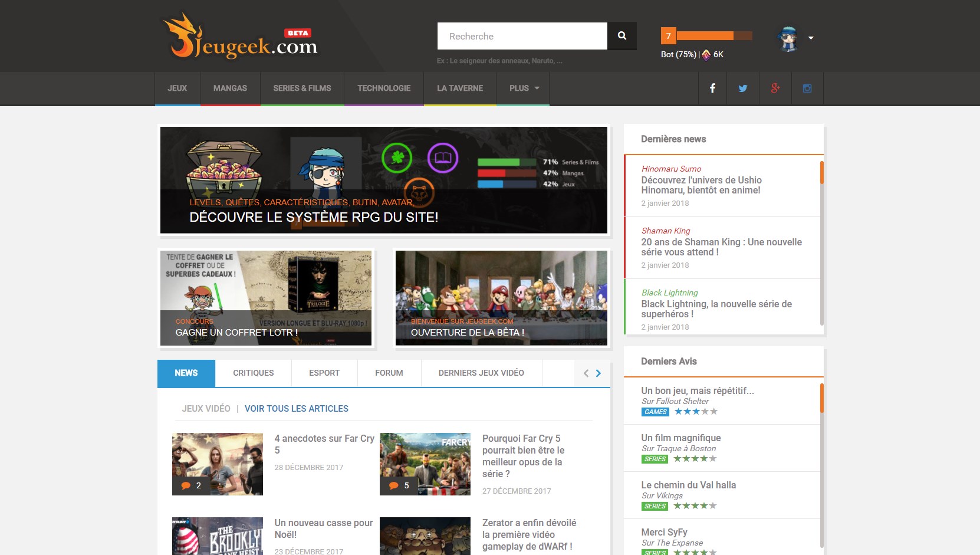
Task: Open the Twitter social icon
Action: point(743,88)
